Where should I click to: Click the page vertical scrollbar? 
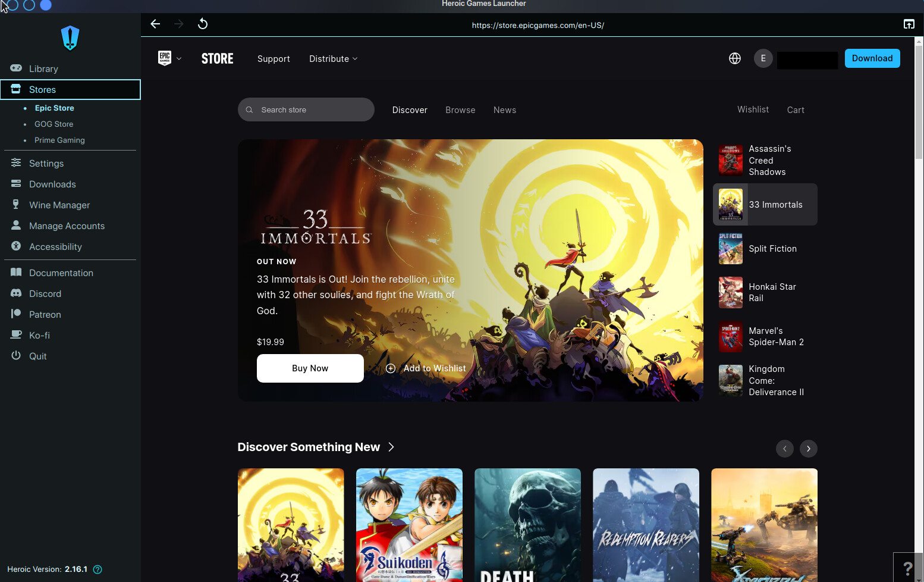coord(919,101)
